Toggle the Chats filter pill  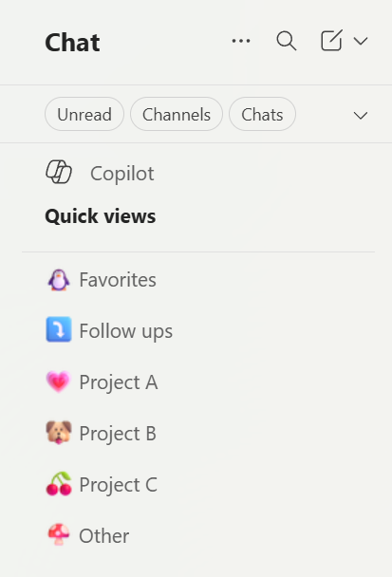pyautogui.click(x=262, y=114)
